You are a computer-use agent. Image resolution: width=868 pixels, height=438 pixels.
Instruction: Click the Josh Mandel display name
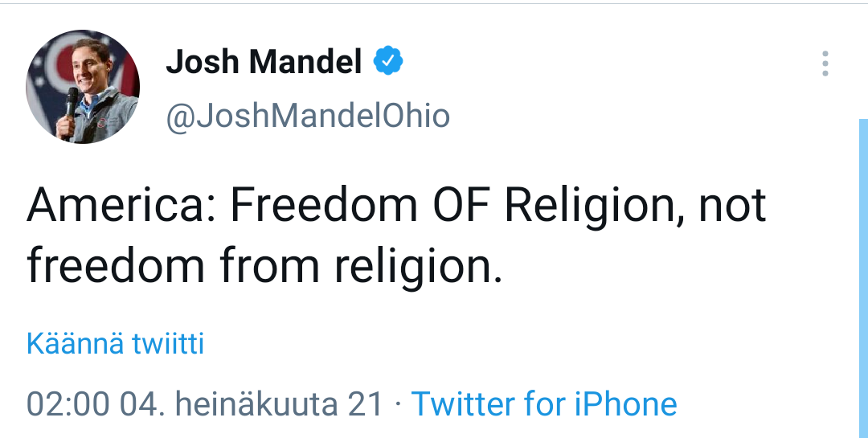click(264, 62)
